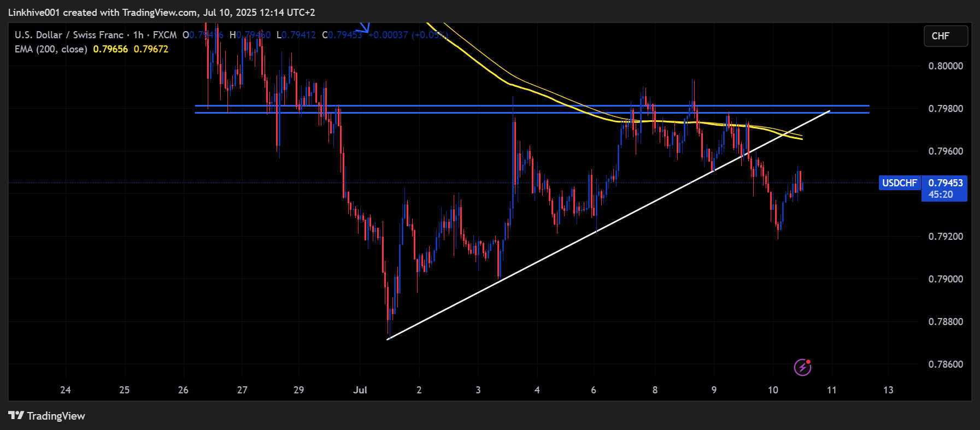The height and width of the screenshot is (430, 980).
Task: Click the 0.78800 price axis label
Action: [x=946, y=322]
